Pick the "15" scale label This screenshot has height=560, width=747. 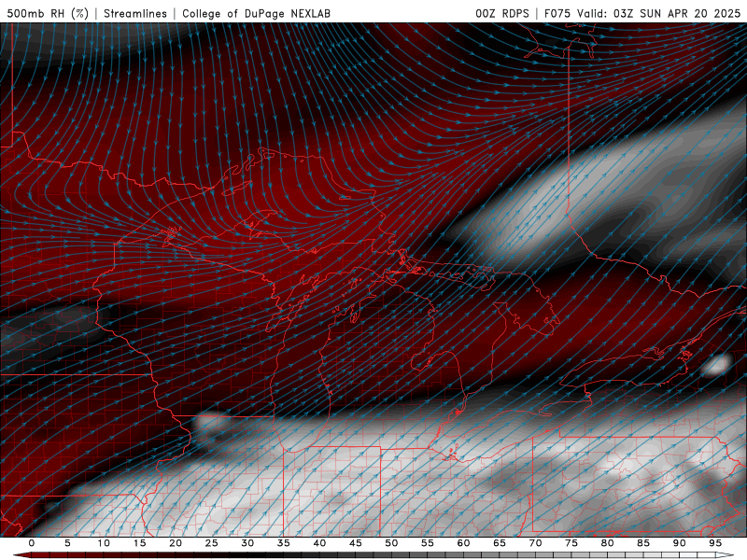pyautogui.click(x=139, y=543)
